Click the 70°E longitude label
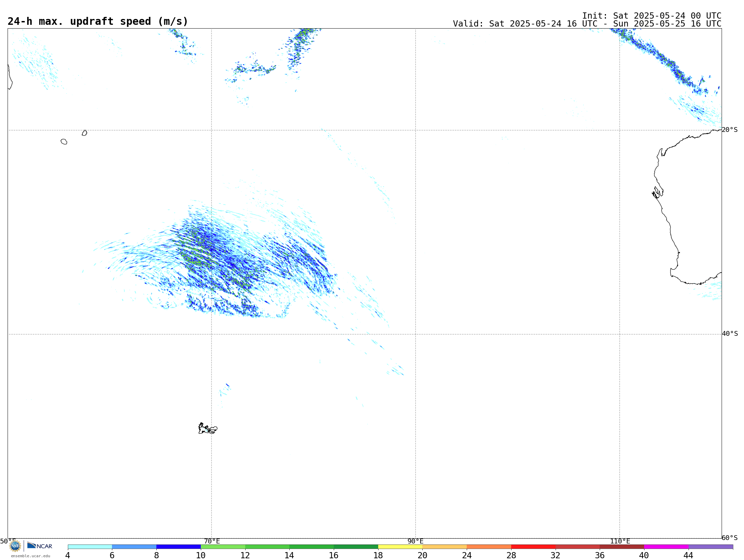 tap(212, 541)
